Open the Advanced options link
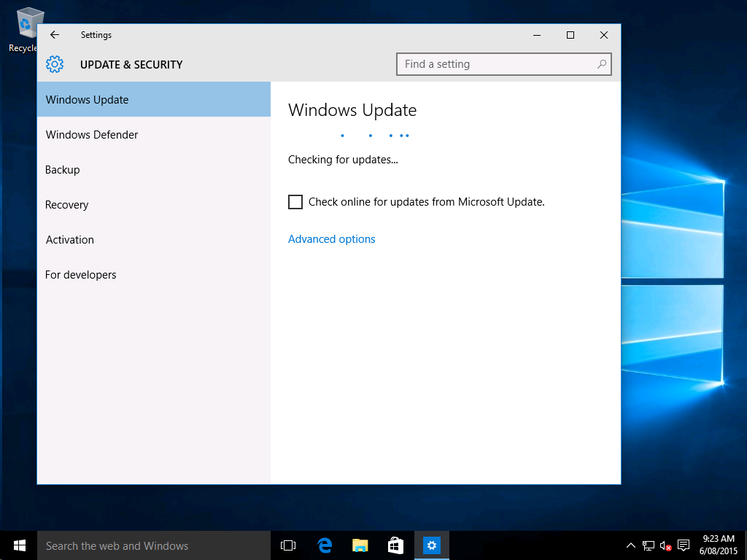 pyautogui.click(x=332, y=239)
